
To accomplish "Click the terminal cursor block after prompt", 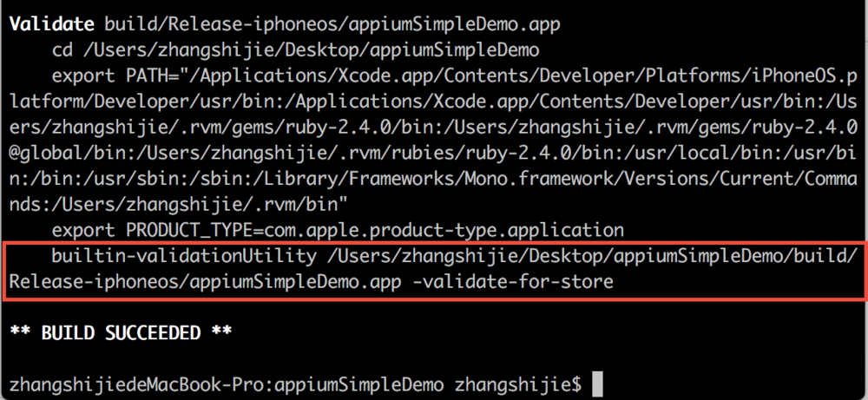I will [x=597, y=384].
